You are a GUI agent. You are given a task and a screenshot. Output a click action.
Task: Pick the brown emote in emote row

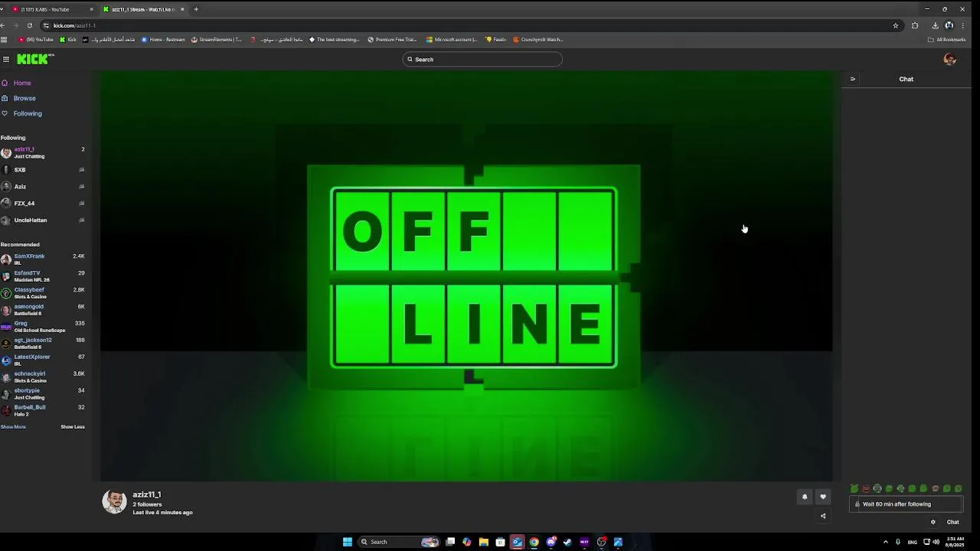tap(935, 488)
